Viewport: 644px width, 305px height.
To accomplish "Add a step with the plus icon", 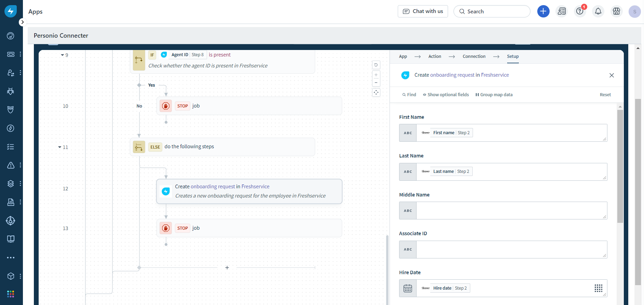I will 227,268.
